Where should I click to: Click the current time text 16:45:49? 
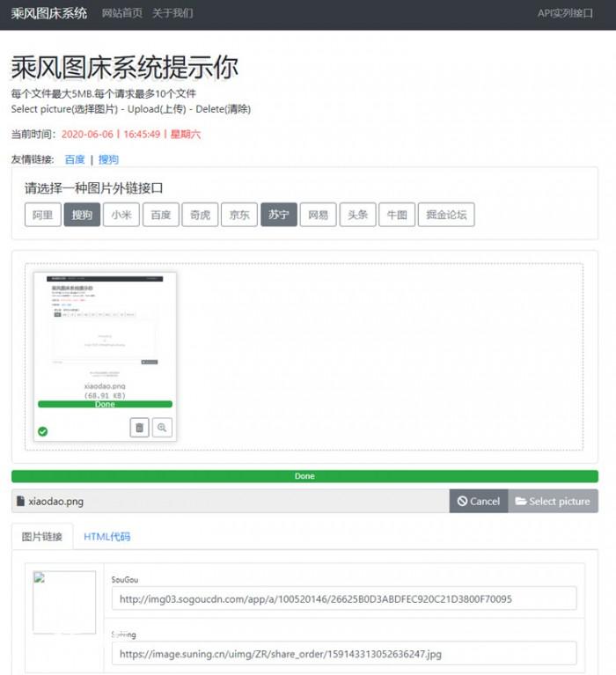pyautogui.click(x=142, y=135)
